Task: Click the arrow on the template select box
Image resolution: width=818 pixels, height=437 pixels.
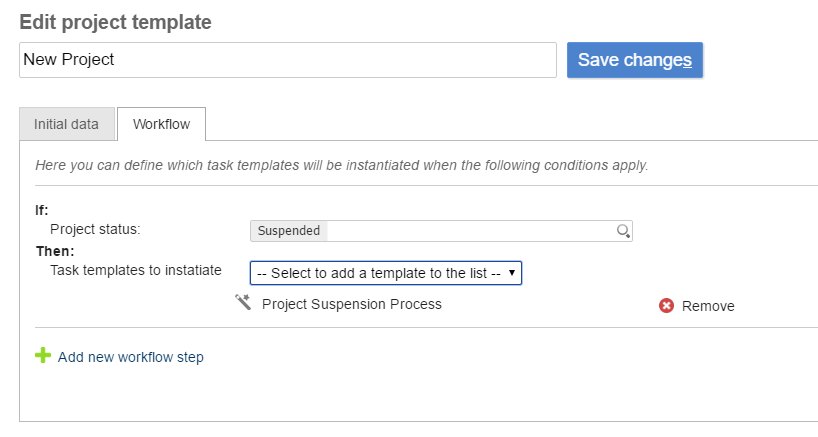Action: pos(511,272)
